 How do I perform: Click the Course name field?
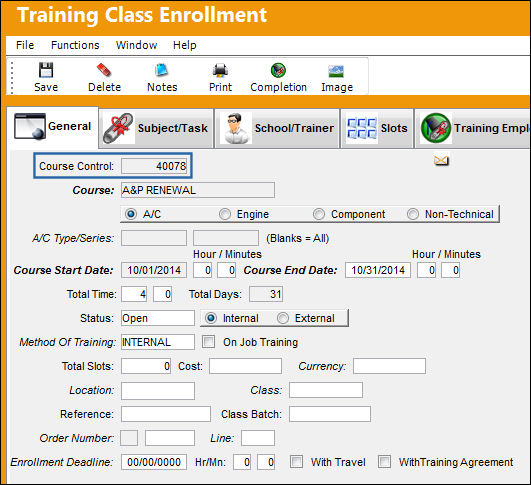click(198, 190)
